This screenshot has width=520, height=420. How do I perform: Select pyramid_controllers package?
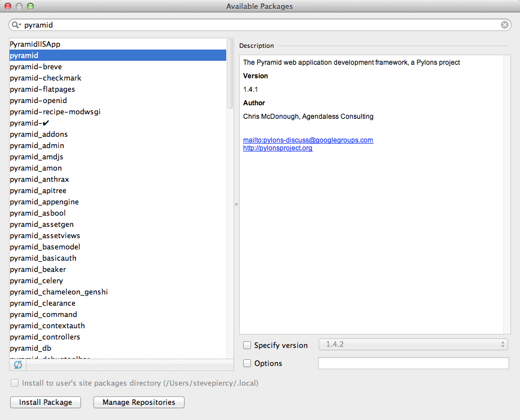pos(118,337)
